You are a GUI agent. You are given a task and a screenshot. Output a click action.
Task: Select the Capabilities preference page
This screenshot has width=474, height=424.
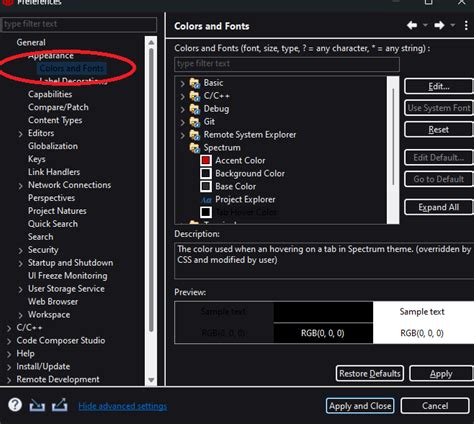50,94
